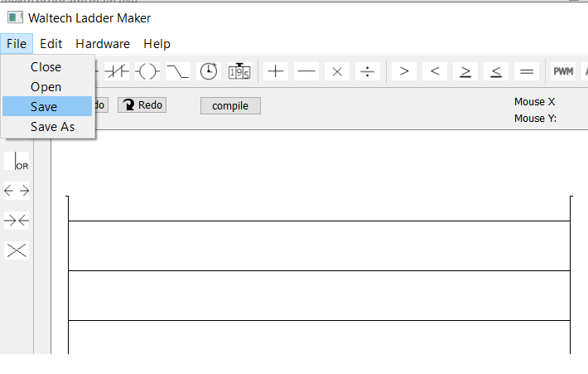The image size is (588, 374).
Task: Open the Hardware menu
Action: point(103,44)
